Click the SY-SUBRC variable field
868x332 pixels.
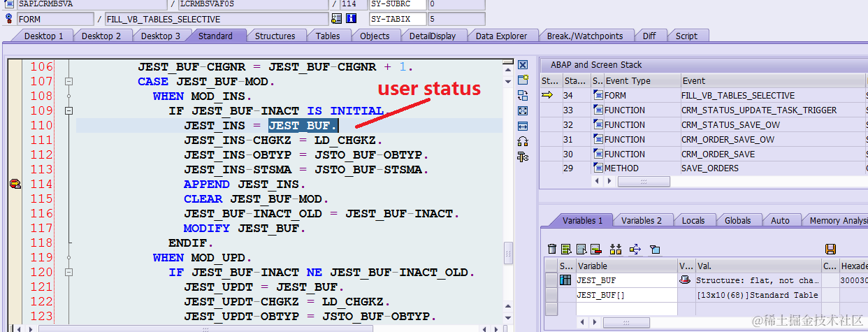[x=396, y=4]
